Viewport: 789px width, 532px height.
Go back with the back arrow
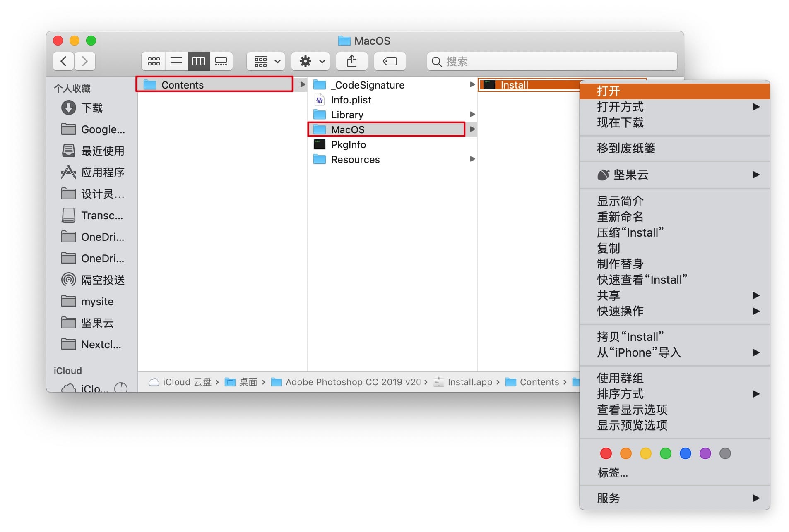pyautogui.click(x=63, y=62)
